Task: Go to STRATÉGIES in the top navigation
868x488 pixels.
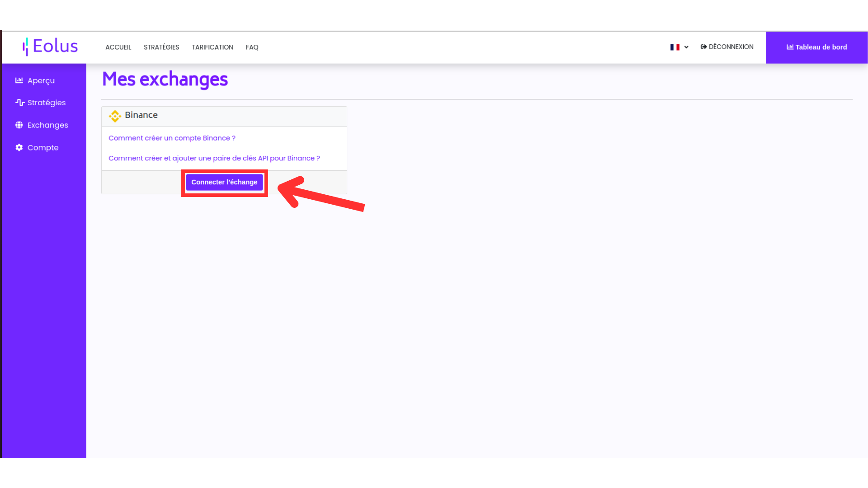Action: click(161, 47)
